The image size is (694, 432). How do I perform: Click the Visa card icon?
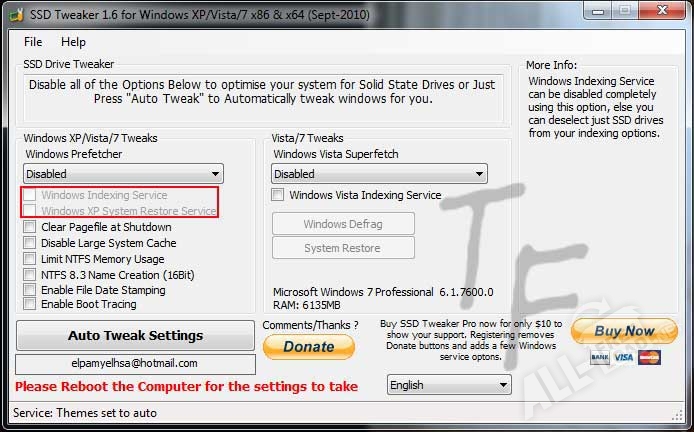pyautogui.click(x=624, y=357)
